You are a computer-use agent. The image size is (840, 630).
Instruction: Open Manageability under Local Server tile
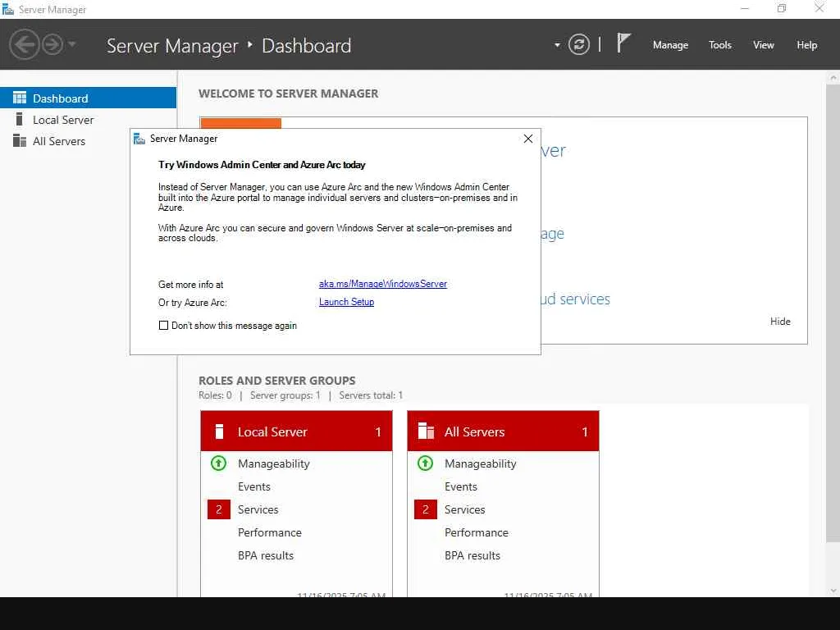click(x=274, y=463)
